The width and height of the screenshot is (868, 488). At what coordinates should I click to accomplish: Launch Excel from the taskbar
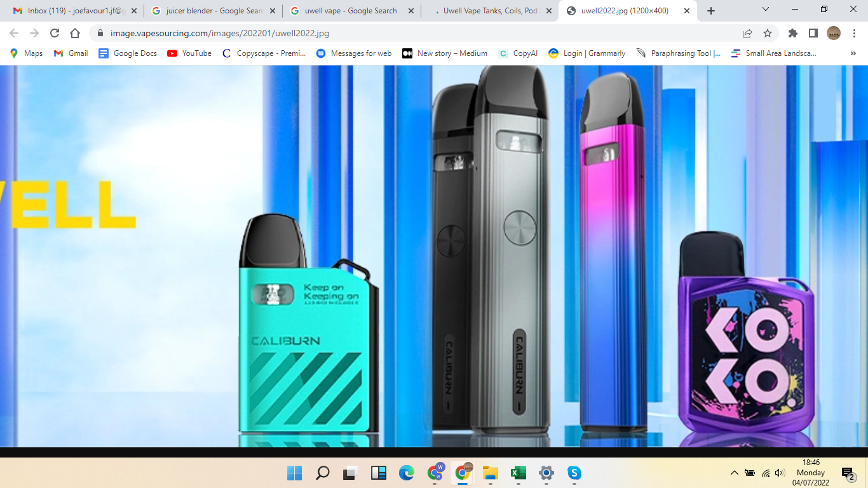pos(518,473)
